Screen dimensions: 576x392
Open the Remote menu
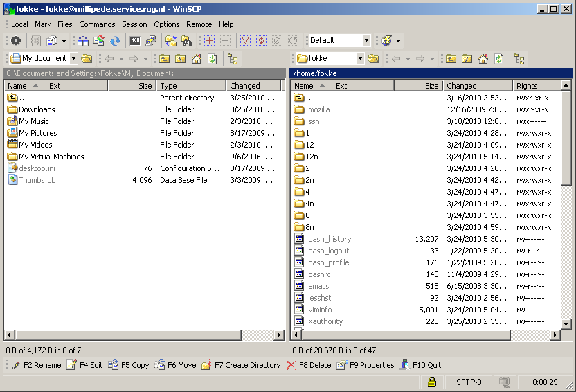[x=199, y=24]
